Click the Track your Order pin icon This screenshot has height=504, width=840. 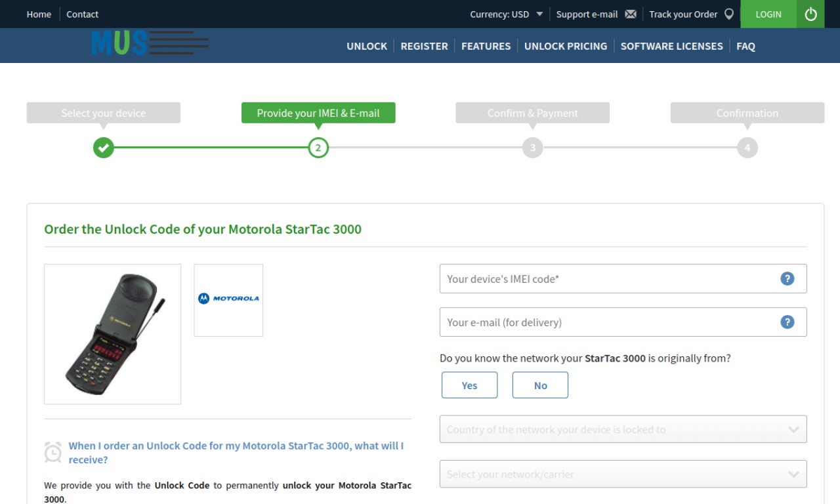(728, 14)
